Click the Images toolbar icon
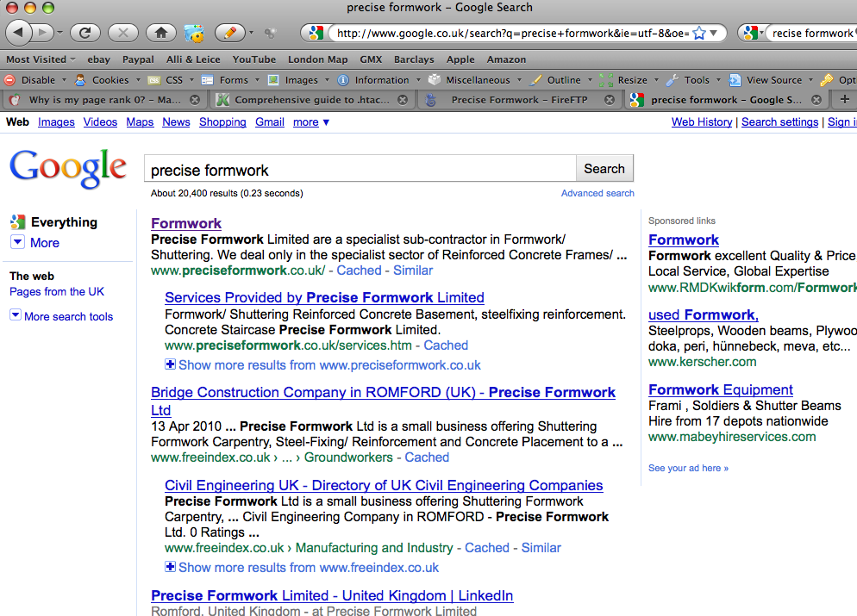 coord(273,80)
